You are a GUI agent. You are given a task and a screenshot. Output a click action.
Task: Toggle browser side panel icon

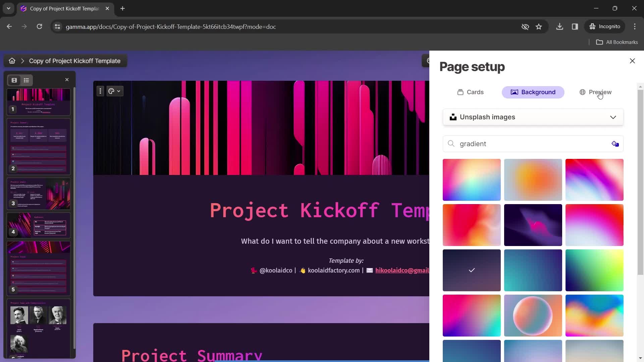tap(575, 26)
